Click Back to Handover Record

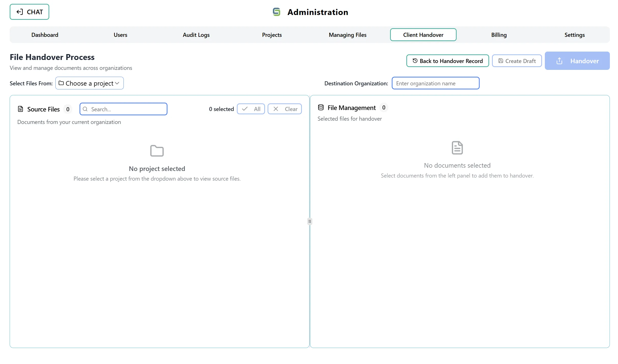click(x=447, y=61)
